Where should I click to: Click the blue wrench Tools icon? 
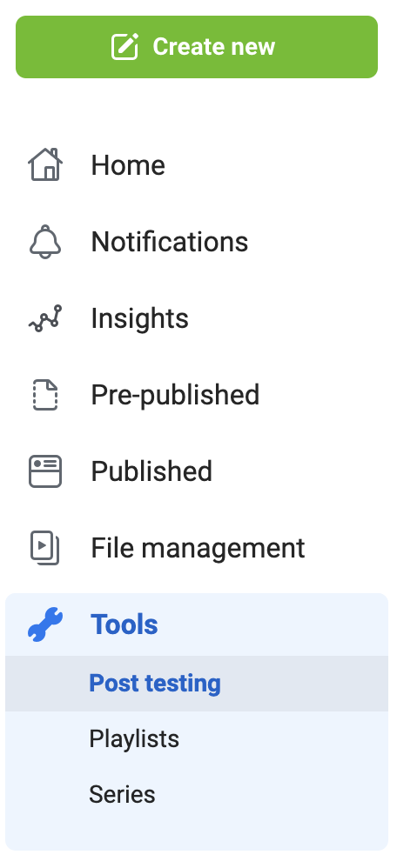click(x=45, y=624)
